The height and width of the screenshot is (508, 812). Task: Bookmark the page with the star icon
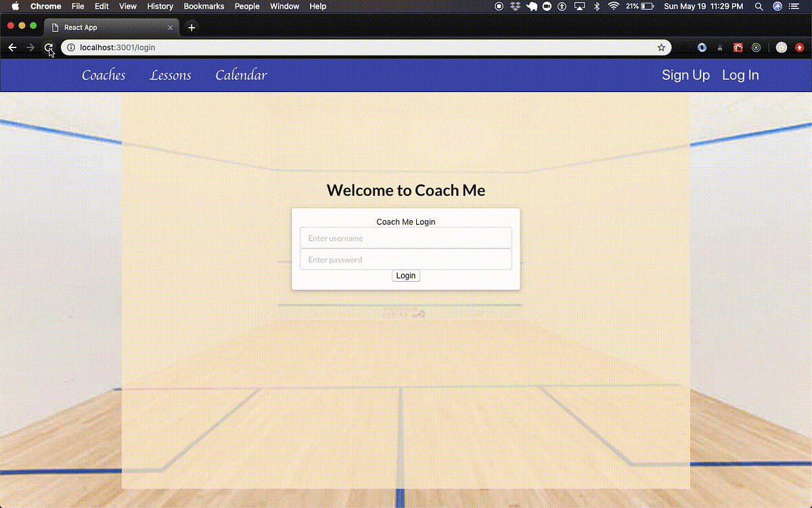tap(661, 47)
